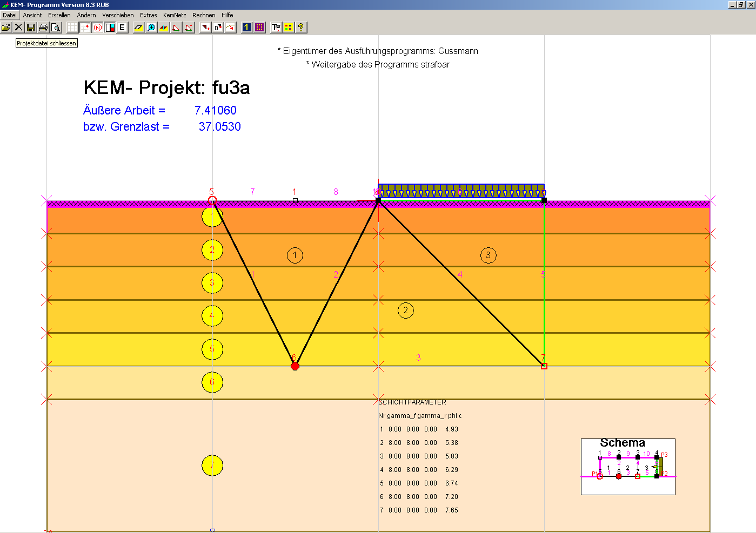Click the green vertical line 5
The width and height of the screenshot is (756, 533).
coord(544,284)
